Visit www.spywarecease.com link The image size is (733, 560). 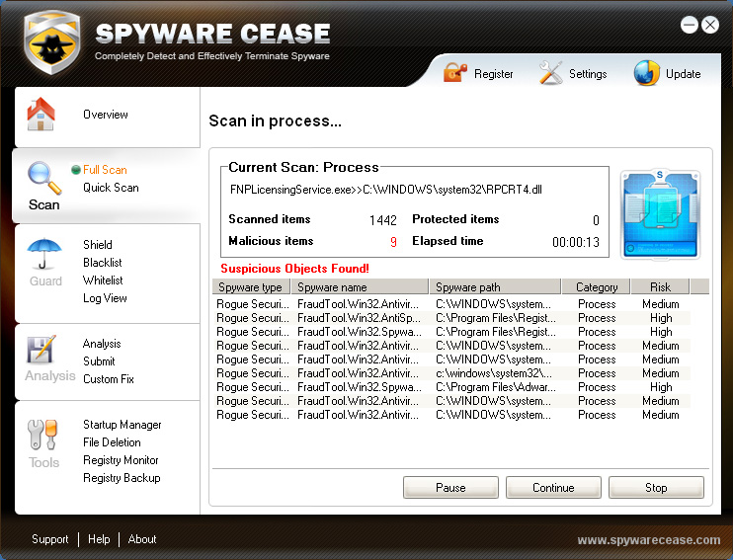(649, 540)
